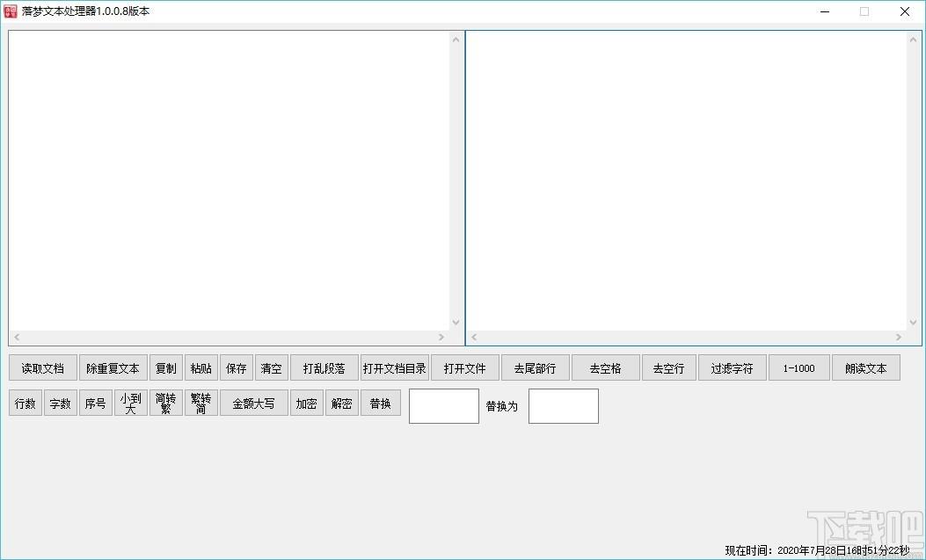Decrypt text with 解密 button
This screenshot has width=926, height=560.
(x=342, y=403)
